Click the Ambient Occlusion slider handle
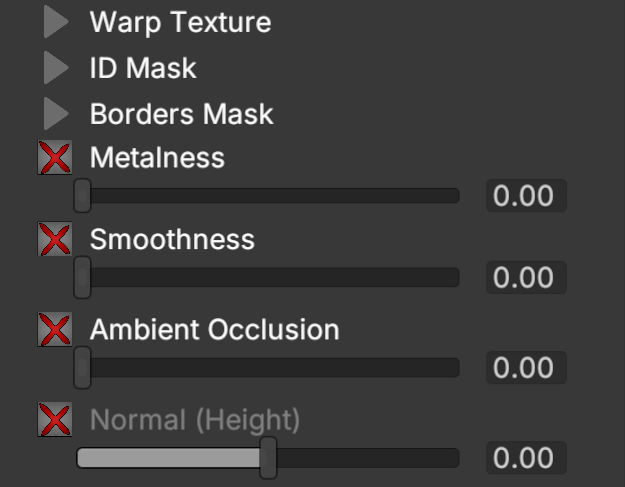Viewport: 625px width, 487px height. point(83,368)
